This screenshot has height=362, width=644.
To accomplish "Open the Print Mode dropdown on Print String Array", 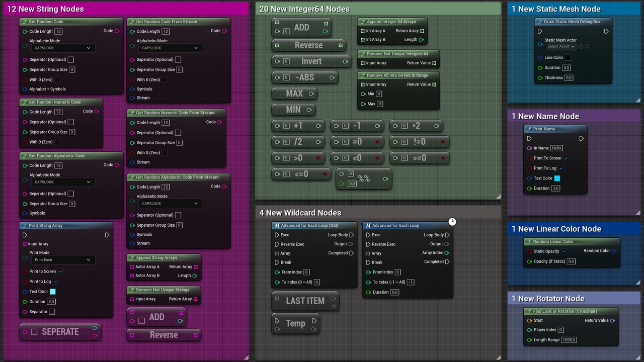I will pyautogui.click(x=62, y=259).
